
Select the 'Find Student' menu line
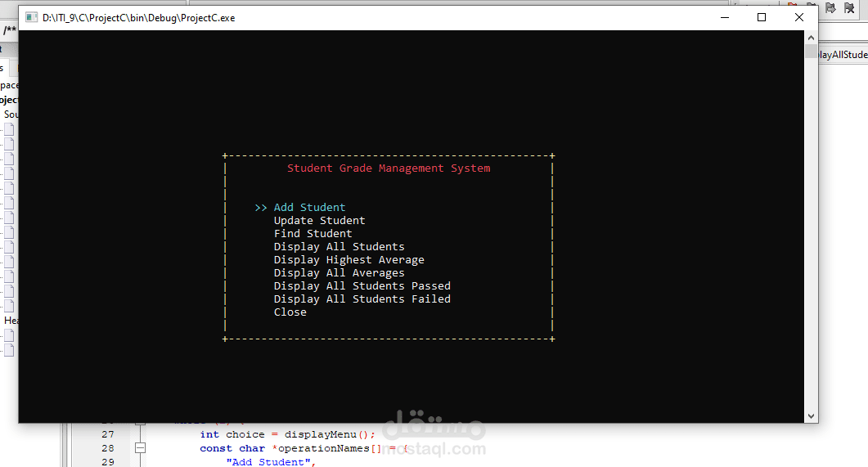(x=313, y=234)
